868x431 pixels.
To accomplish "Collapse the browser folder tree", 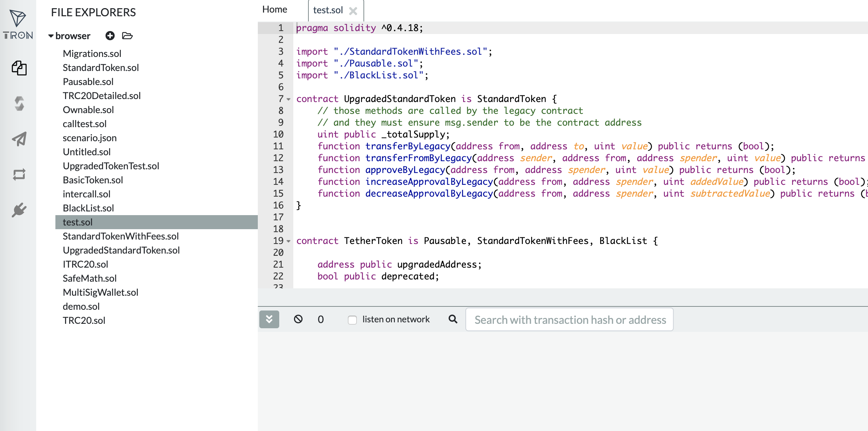I will coord(51,36).
